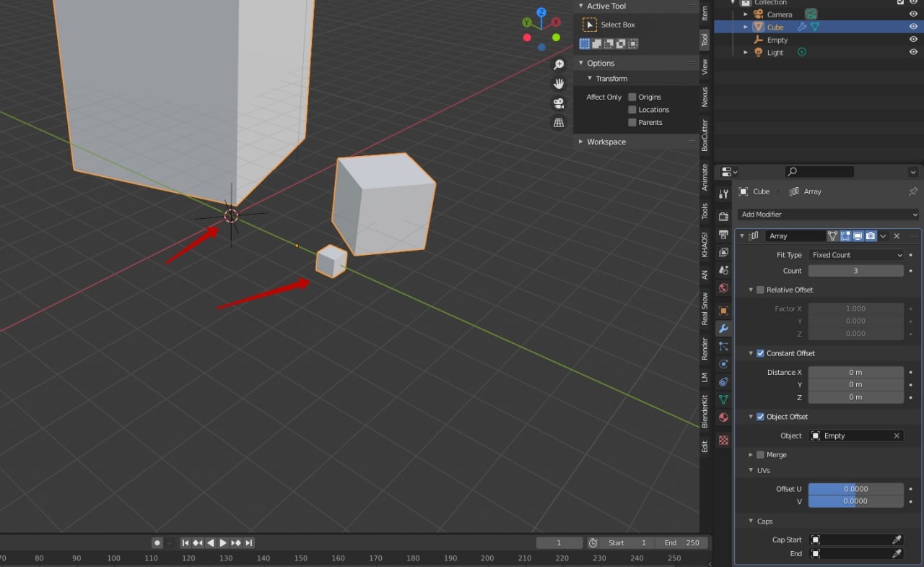Viewport: 924px width, 567px height.
Task: Remove the Array modifier with X button
Action: (897, 236)
